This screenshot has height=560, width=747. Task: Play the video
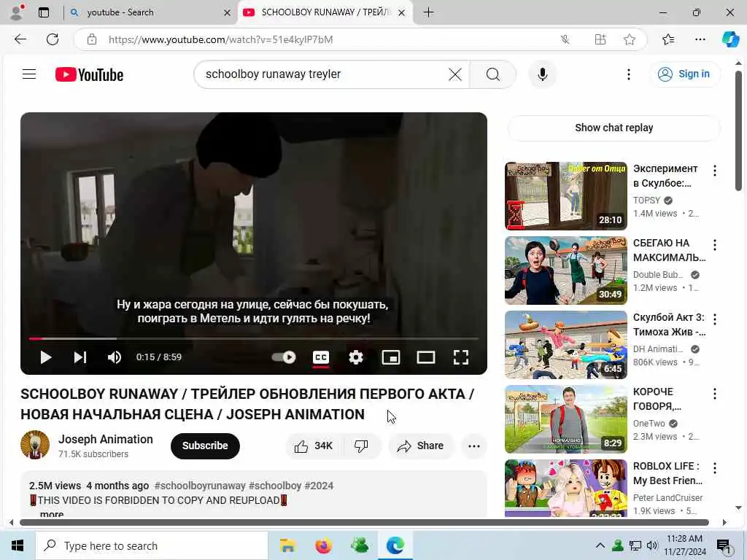point(46,357)
